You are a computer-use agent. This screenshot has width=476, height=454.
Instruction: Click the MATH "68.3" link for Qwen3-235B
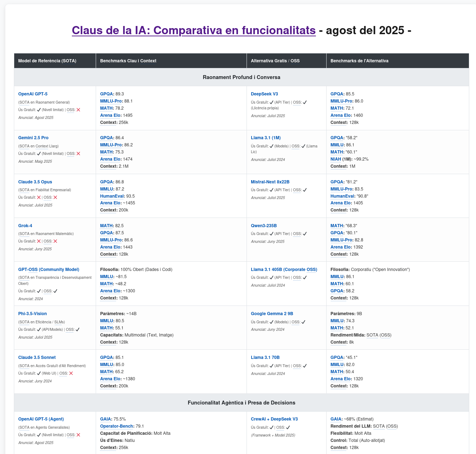337,226
